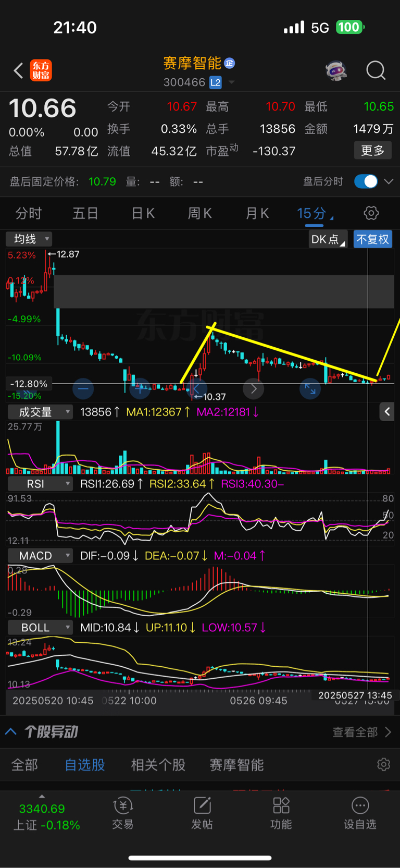Switch to the 月K tab
This screenshot has height=868, width=400.
coord(257,213)
